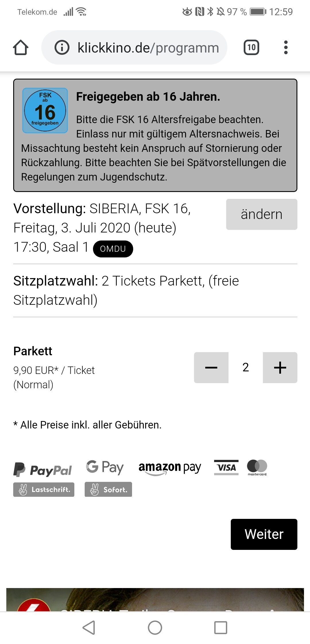This screenshot has width=310, height=644.
Task: Tap the Lastschrift payment badge
Action: click(44, 490)
